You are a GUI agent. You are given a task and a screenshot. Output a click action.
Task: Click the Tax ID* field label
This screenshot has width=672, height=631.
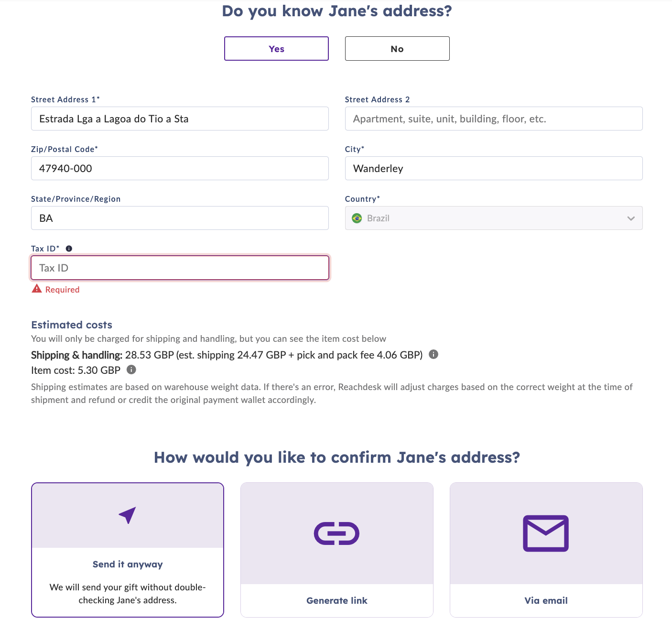45,249
